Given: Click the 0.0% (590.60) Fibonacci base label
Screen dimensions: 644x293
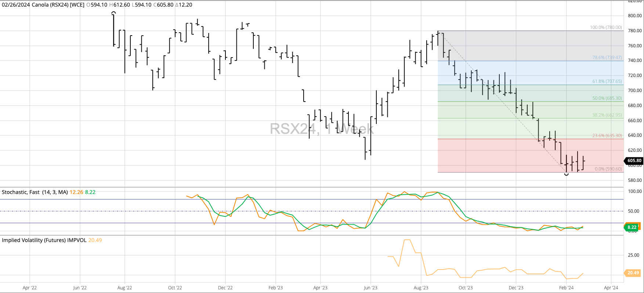Looking at the screenshot, I should coord(608,169).
